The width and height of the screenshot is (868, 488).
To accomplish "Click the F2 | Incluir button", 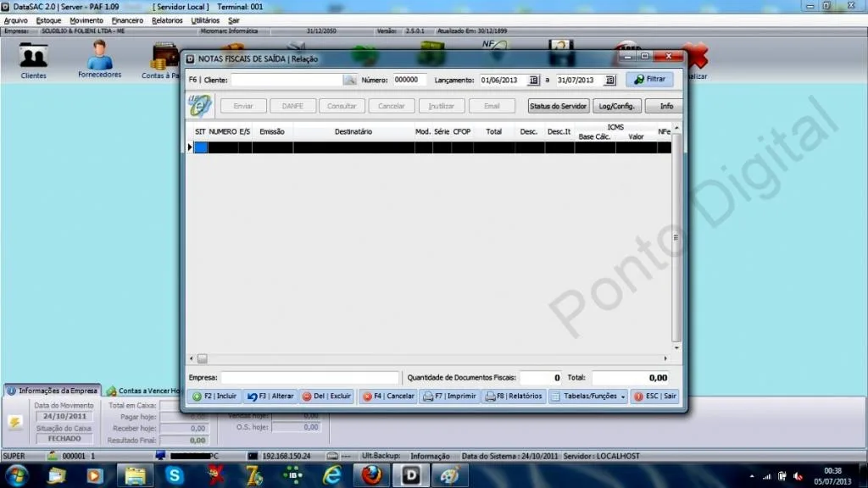I will click(214, 396).
